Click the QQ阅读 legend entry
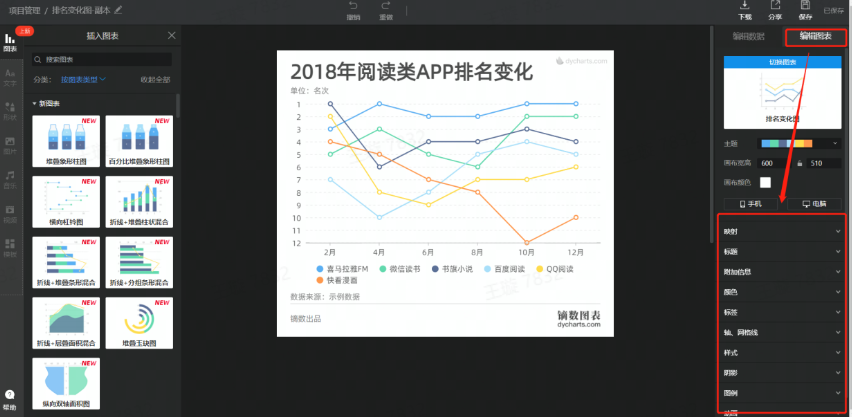Image resolution: width=852 pixels, height=417 pixels. [555, 269]
